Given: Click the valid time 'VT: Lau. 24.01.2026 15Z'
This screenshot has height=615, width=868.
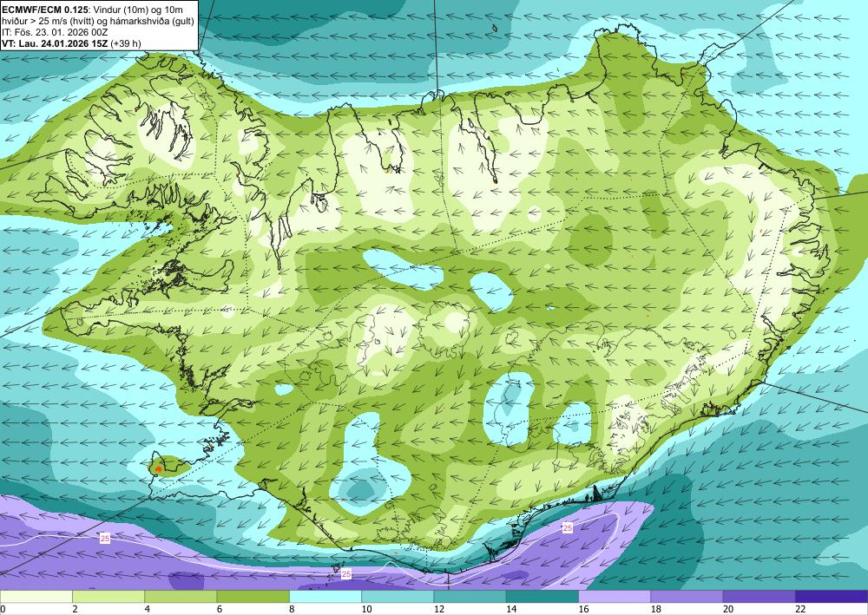Looking at the screenshot, I should point(56,43).
